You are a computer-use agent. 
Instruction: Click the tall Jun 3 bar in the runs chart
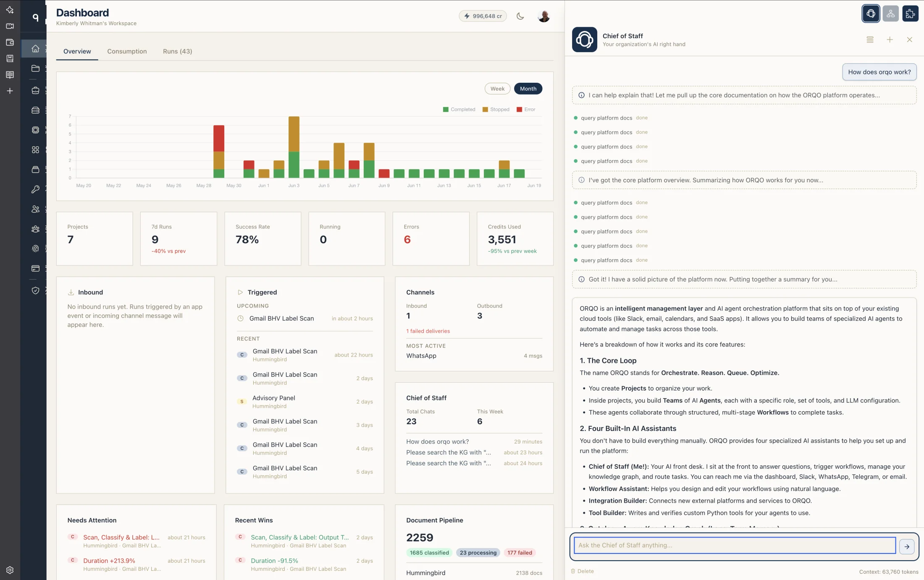pyautogui.click(x=294, y=147)
